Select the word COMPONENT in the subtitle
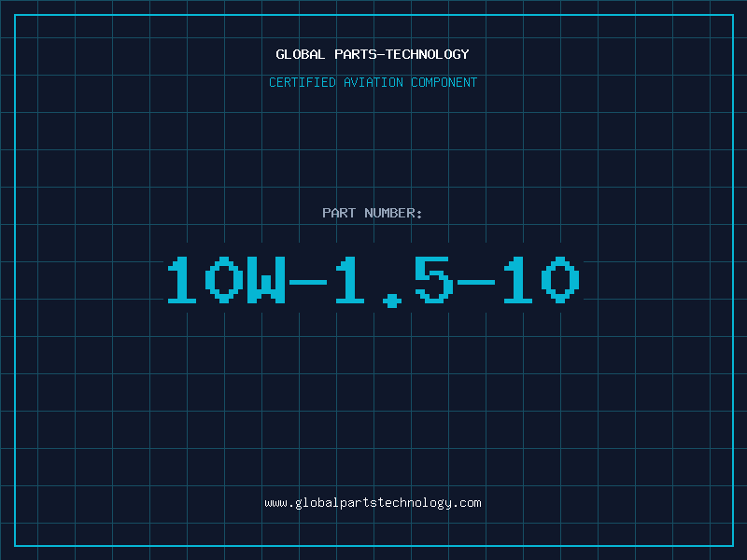 pos(444,82)
